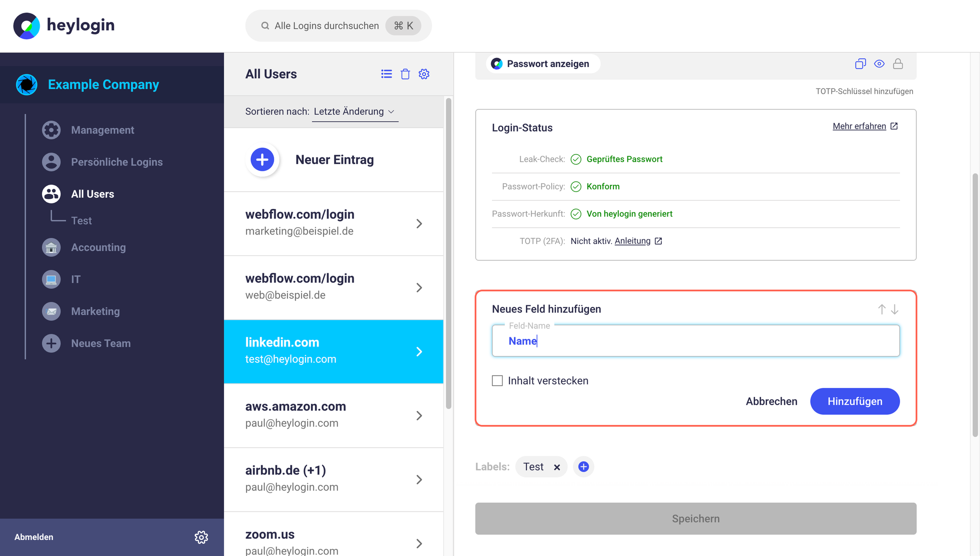
Task: Click Alle Logins durchsuchen search box
Action: click(338, 26)
